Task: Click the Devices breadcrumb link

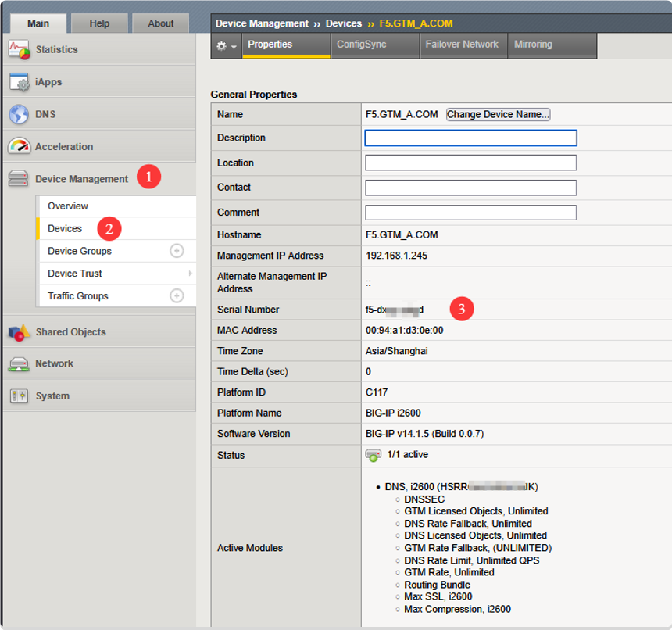Action: point(344,23)
